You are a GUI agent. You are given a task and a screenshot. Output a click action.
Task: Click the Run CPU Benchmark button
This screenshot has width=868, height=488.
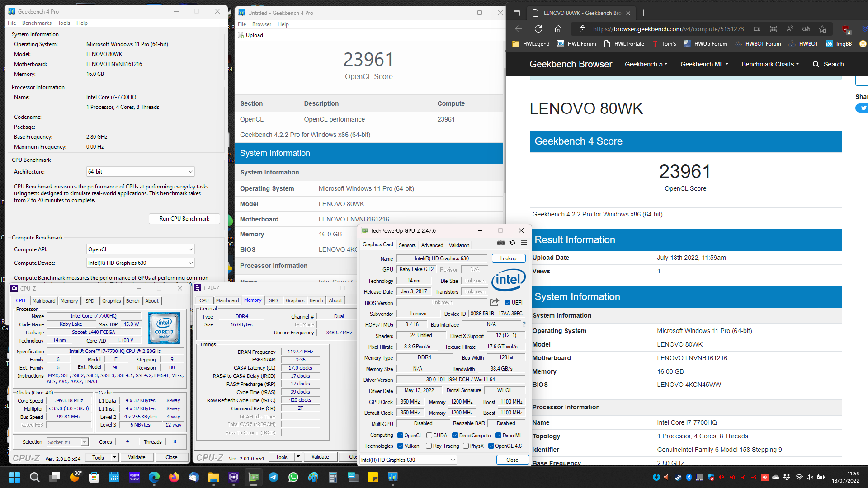point(184,219)
